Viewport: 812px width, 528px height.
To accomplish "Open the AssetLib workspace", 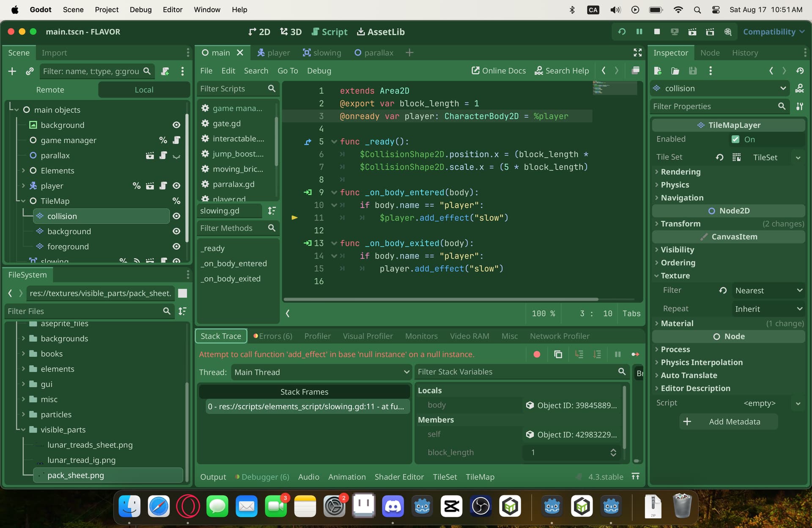I will click(x=381, y=32).
